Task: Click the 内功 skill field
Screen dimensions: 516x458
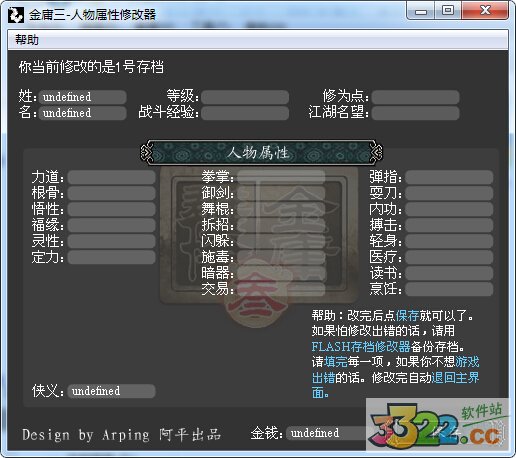Action: (x=449, y=209)
